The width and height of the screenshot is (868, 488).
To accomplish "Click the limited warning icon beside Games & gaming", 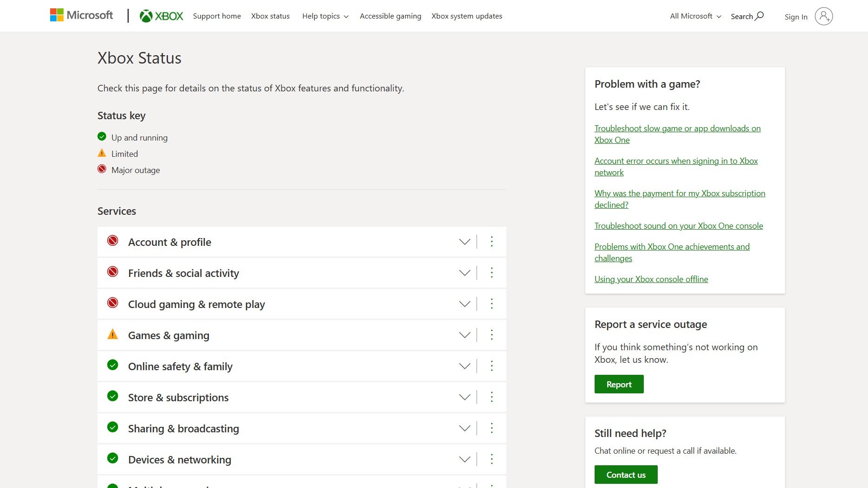I will (x=113, y=334).
